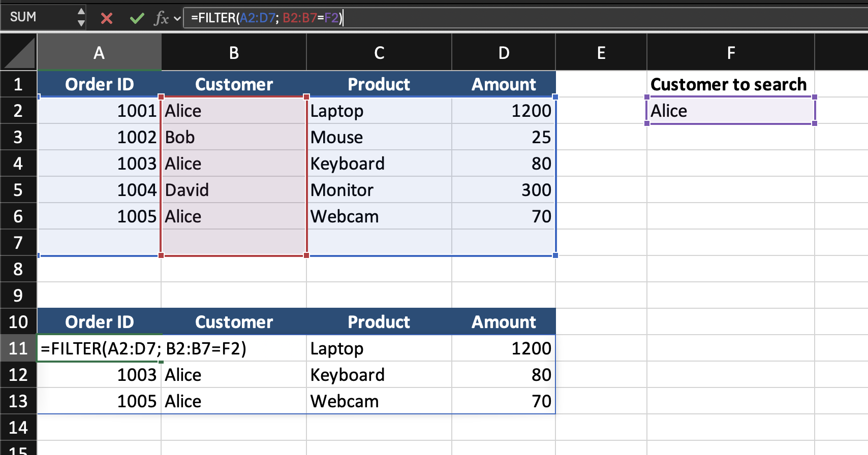868x455 pixels.
Task: Click cell with Webcam in row 13
Action: point(379,401)
